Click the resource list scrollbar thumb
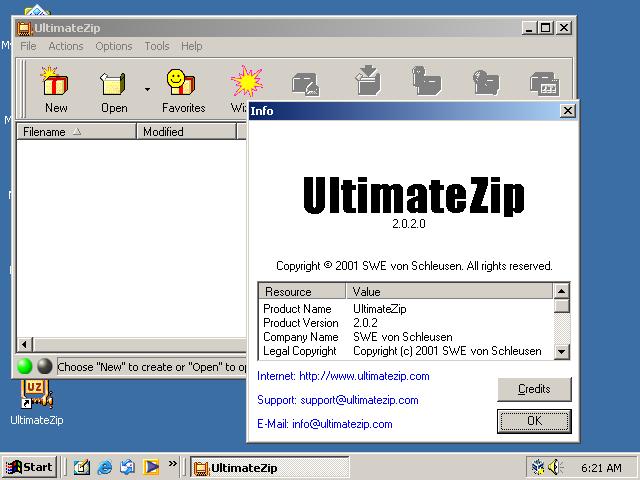The image size is (640, 480). tap(562, 306)
